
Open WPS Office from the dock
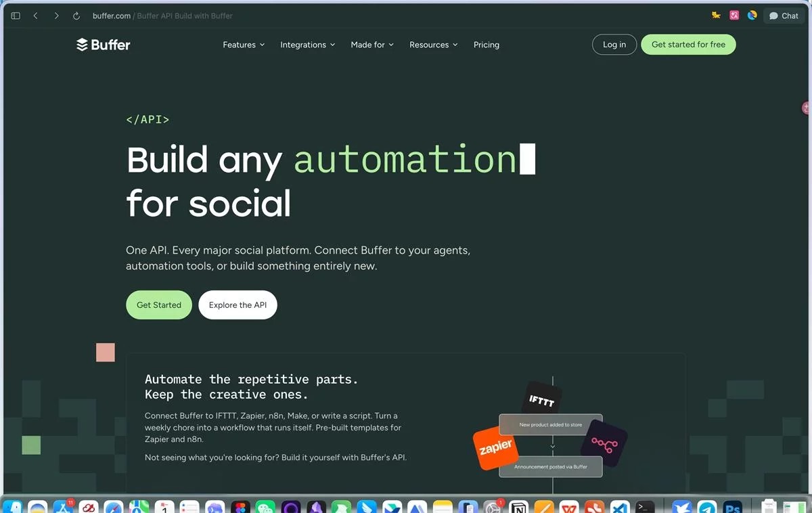(569, 507)
